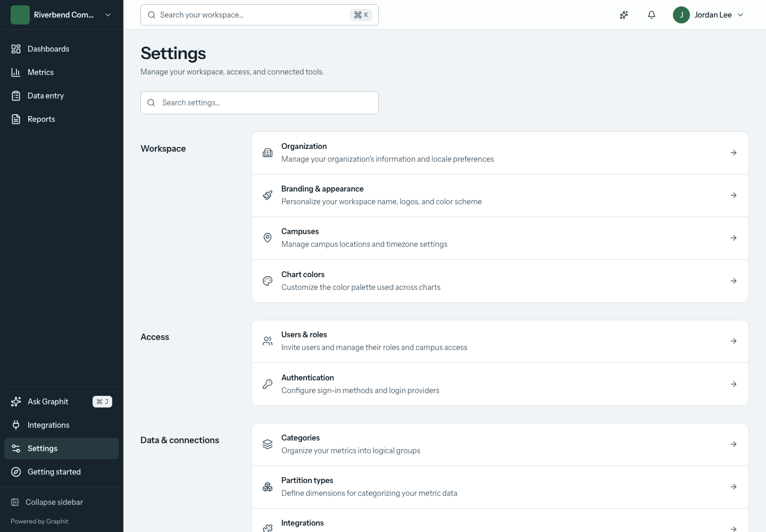Click the Powered by Graphit text

[x=39, y=521]
